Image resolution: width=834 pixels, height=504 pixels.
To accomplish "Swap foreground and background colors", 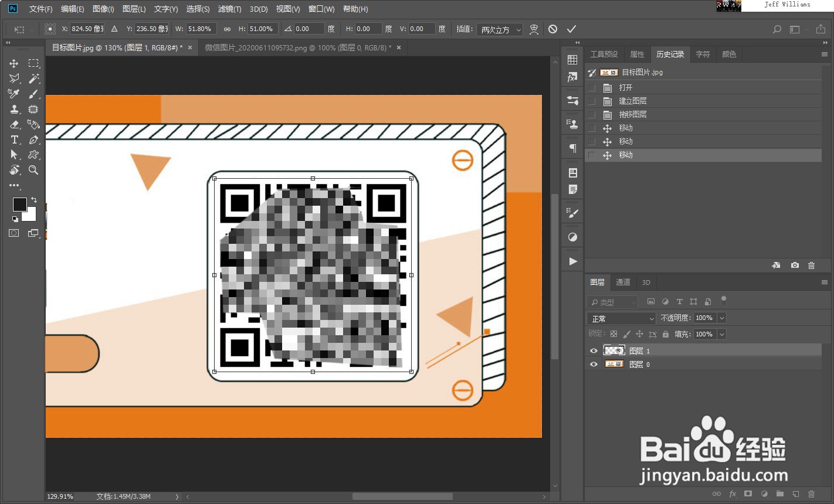I will point(33,200).
